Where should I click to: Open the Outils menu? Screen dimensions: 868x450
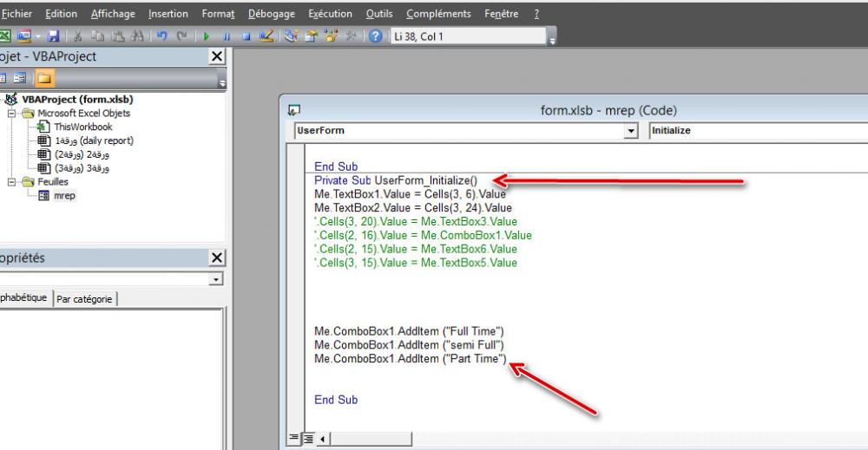[379, 14]
